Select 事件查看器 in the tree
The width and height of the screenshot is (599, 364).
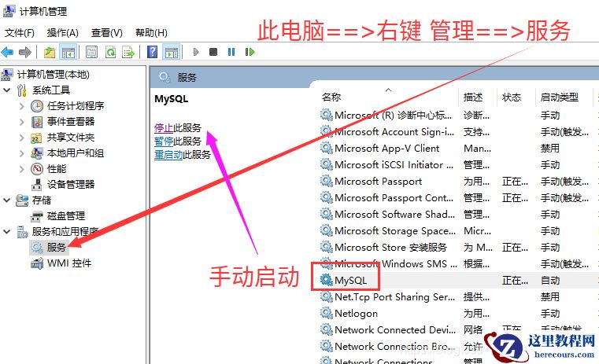pyautogui.click(x=71, y=122)
